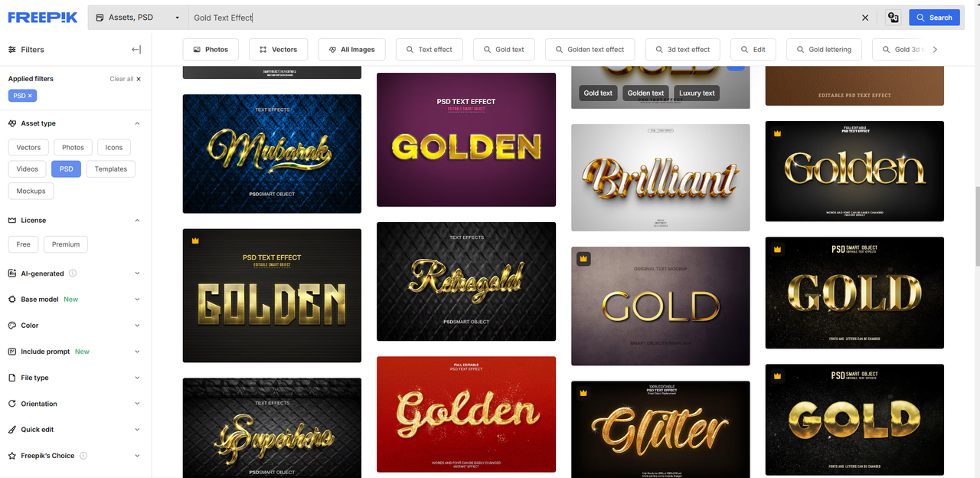The height and width of the screenshot is (478, 980).
Task: Filter by Premium license
Action: coord(66,244)
